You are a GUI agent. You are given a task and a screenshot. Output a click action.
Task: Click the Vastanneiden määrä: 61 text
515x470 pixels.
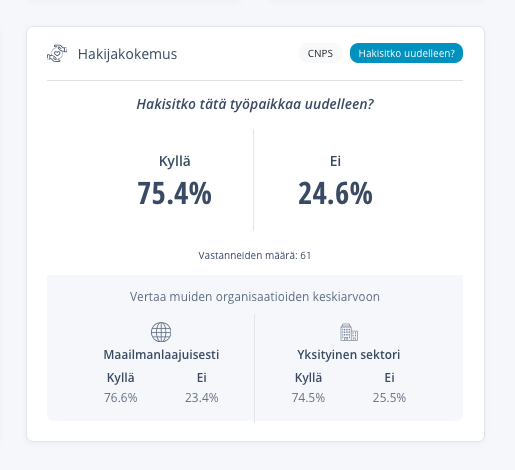255,255
